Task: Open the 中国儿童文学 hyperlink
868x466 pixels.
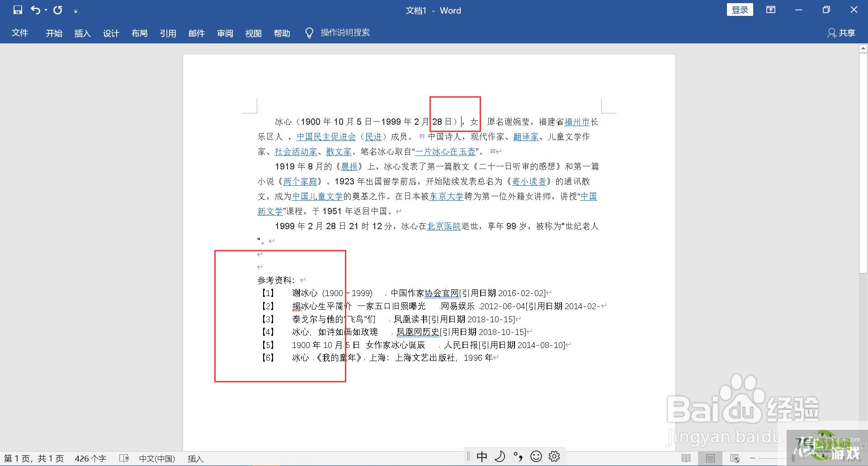Action: [317, 196]
